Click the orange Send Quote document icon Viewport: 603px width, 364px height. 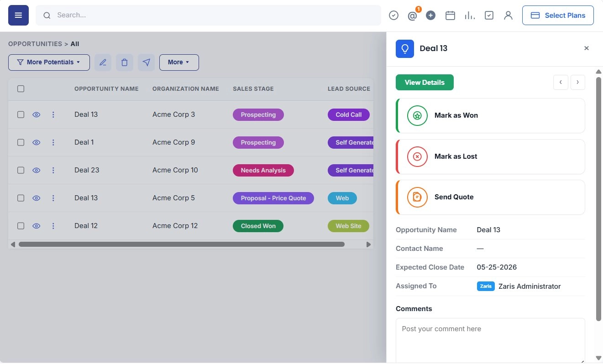tap(417, 197)
